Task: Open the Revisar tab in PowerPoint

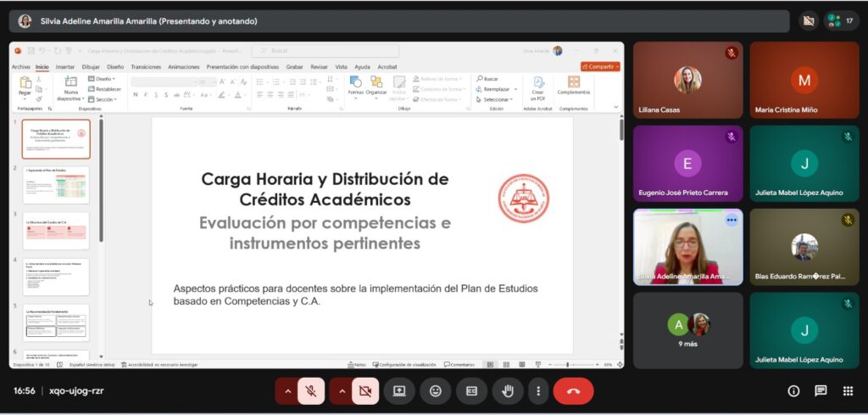Action: [x=319, y=66]
